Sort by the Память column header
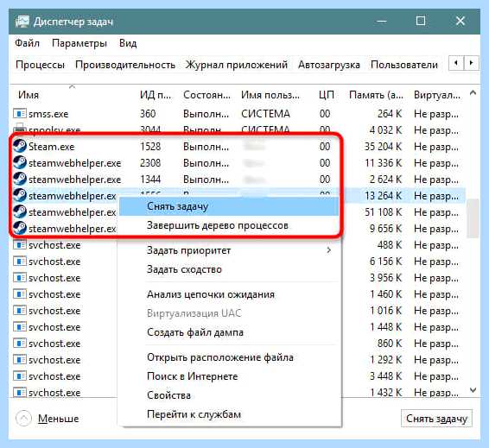The height and width of the screenshot is (448, 489). [x=376, y=95]
